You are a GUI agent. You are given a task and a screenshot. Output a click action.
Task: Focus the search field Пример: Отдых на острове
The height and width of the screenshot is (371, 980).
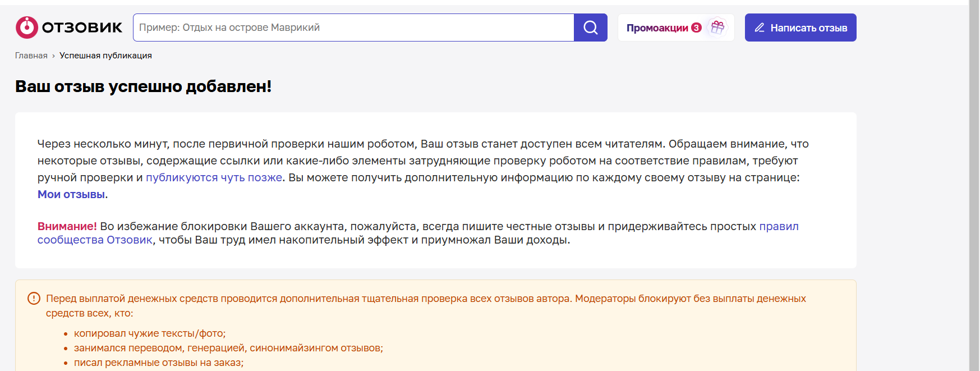tap(353, 28)
